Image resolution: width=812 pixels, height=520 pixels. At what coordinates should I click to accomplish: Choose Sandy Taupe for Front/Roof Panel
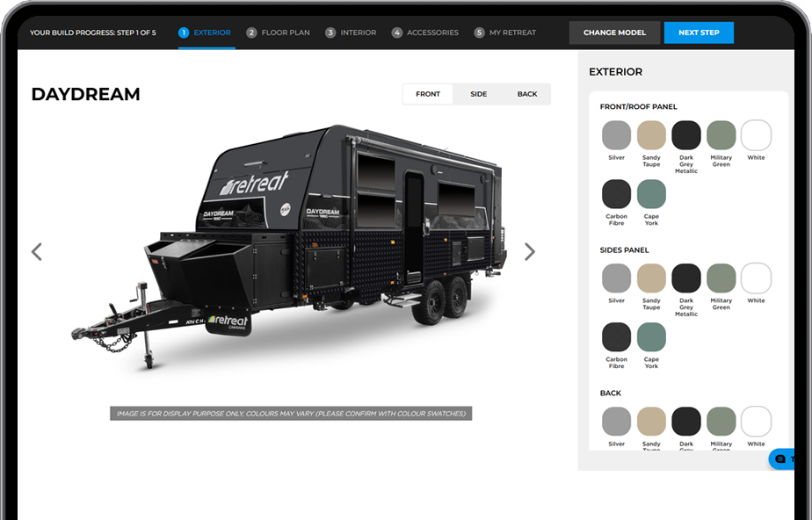(651, 135)
